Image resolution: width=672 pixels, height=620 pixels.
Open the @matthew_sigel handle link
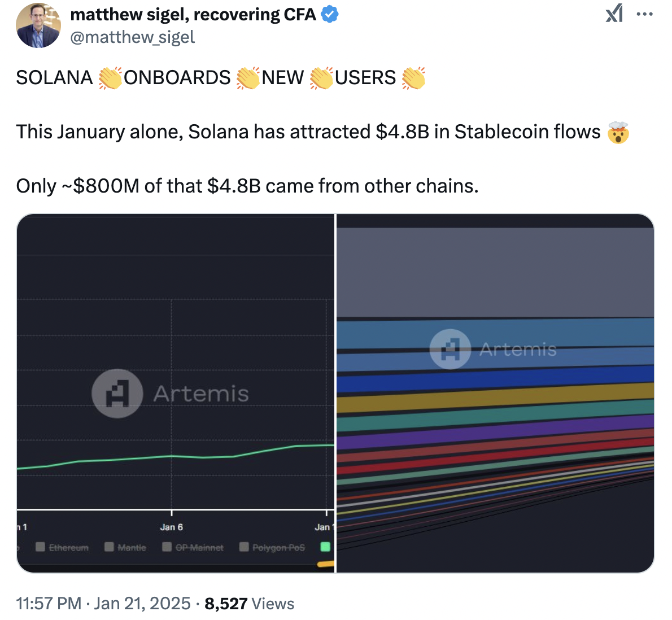pyautogui.click(x=132, y=37)
